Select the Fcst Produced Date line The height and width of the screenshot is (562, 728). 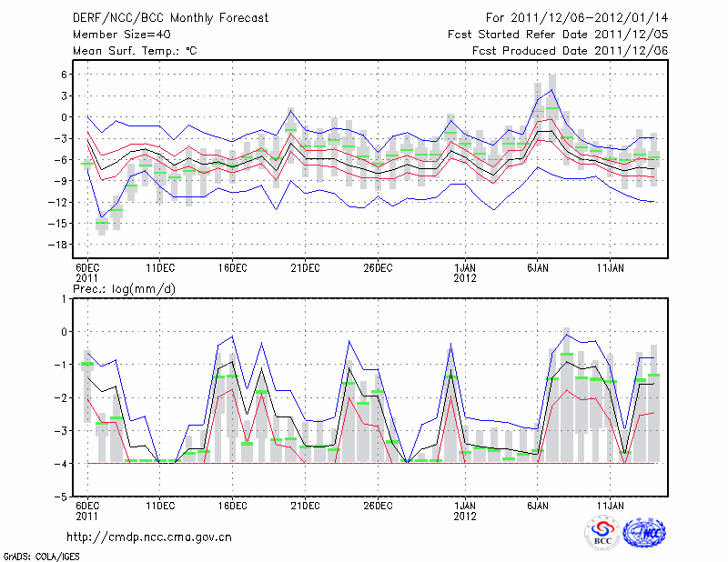571,51
